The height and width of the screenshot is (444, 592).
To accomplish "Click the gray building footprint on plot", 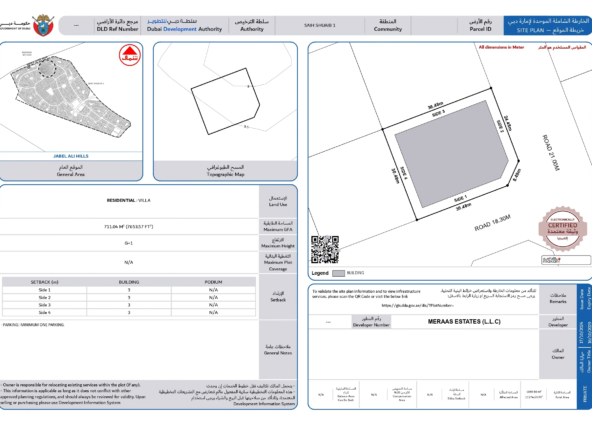I will click(x=452, y=153).
